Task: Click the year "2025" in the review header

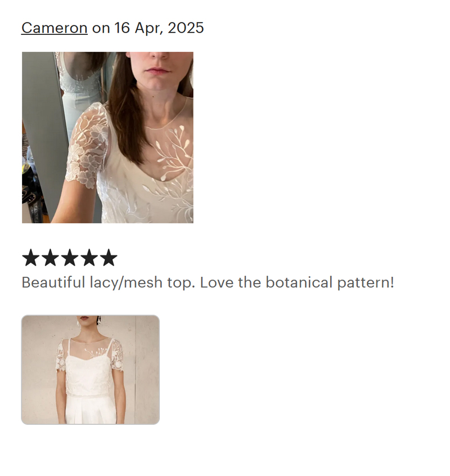Action: pyautogui.click(x=185, y=28)
